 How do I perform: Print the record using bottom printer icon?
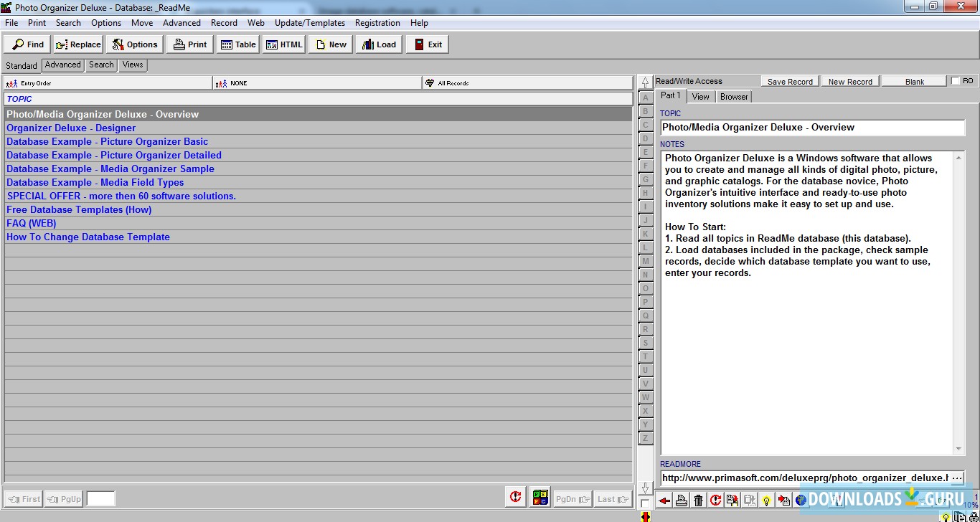click(682, 500)
